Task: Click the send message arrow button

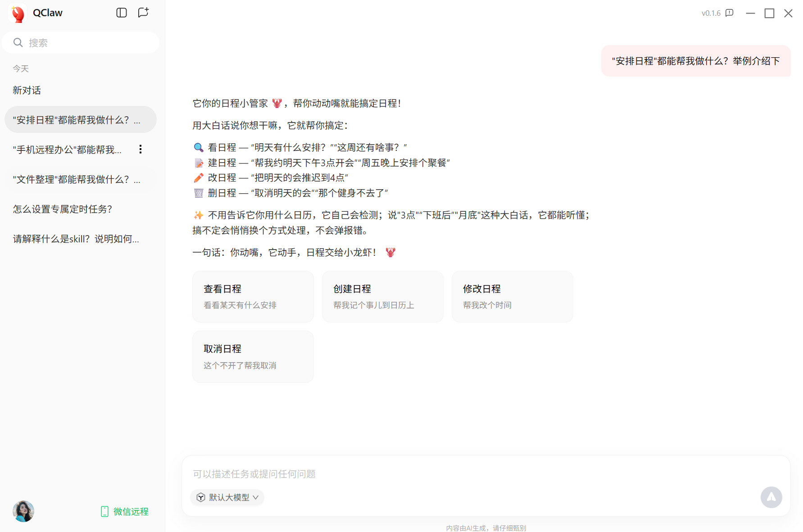Action: (771, 497)
